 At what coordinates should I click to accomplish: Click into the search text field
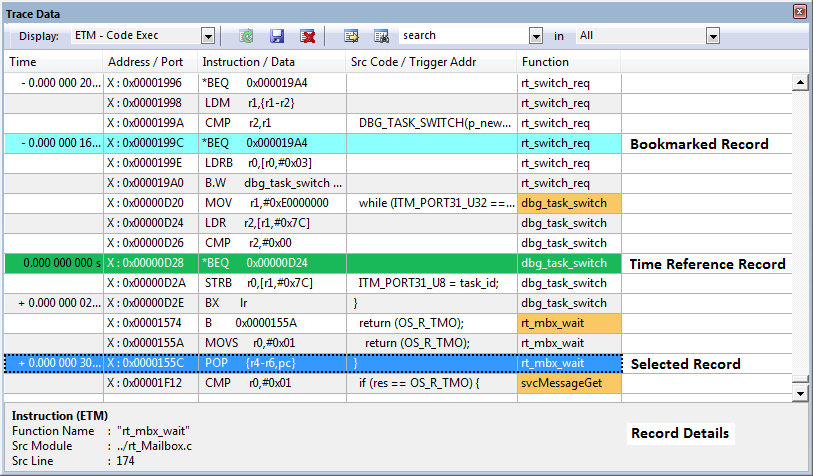pos(460,36)
